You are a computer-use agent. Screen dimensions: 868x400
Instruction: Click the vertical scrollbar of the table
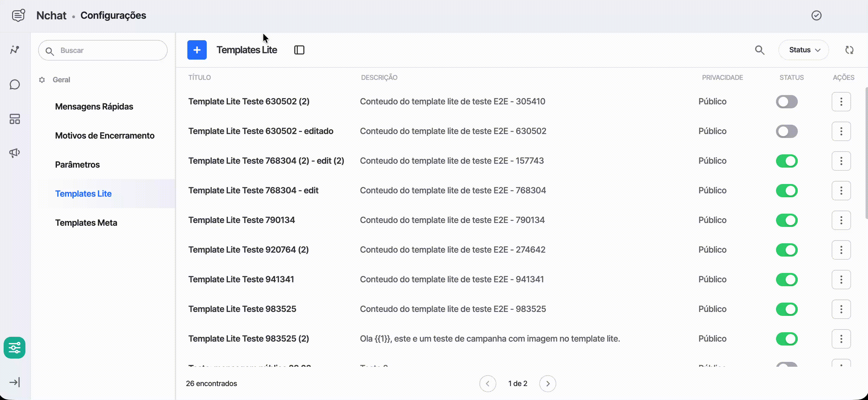click(x=866, y=153)
